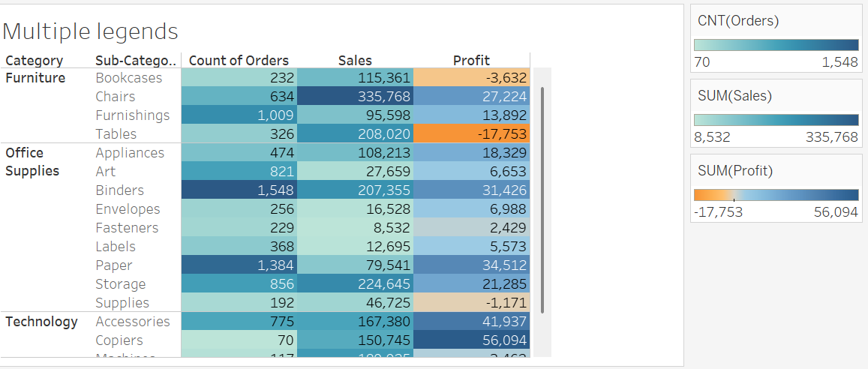868x369 pixels.
Task: Select the Office Supplies category label
Action: click(x=32, y=162)
